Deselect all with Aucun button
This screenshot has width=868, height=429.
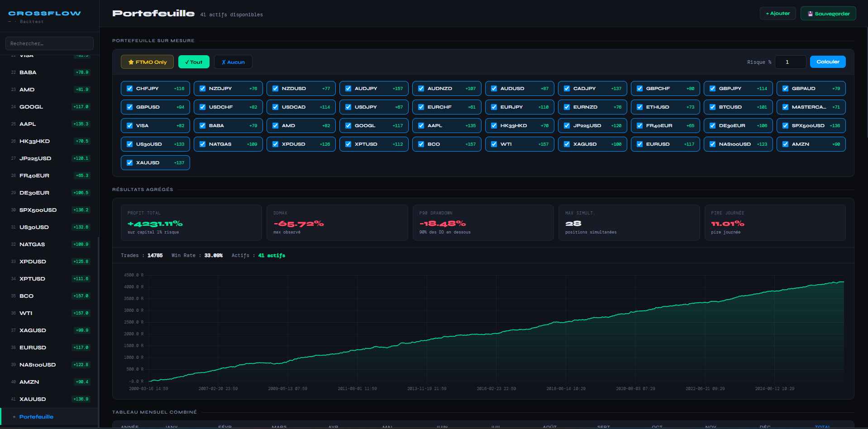(x=233, y=62)
